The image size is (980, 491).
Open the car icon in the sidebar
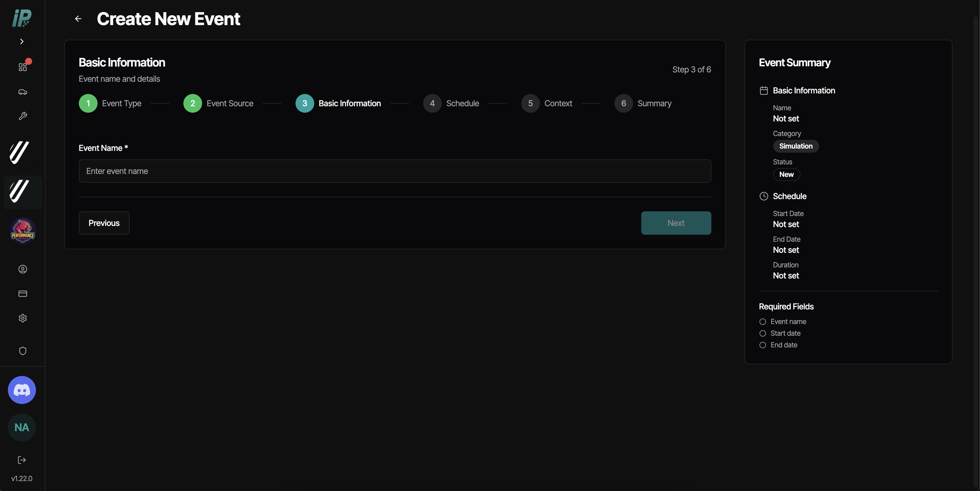(x=23, y=92)
